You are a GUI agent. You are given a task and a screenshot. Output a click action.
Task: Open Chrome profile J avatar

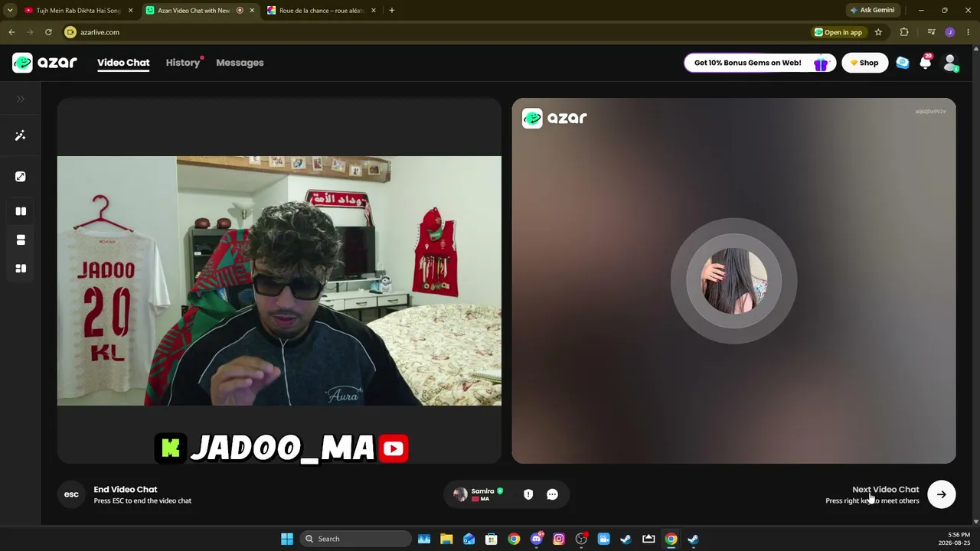pos(950,32)
